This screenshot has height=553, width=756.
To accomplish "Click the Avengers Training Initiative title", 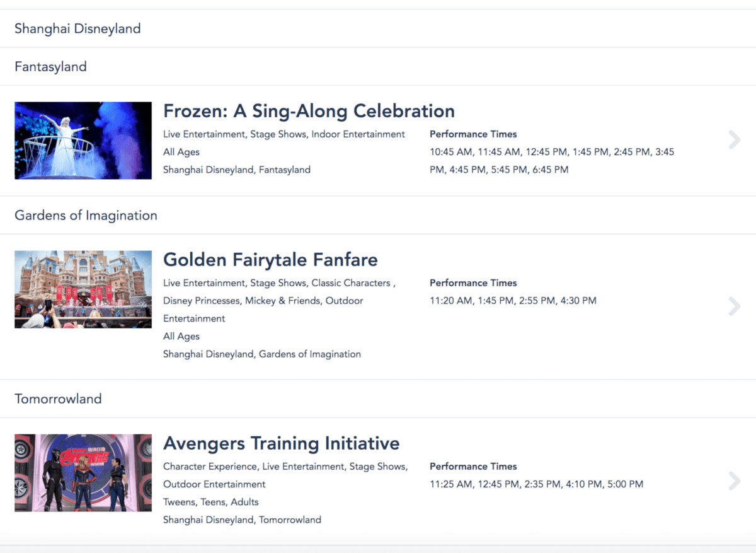I will tap(281, 443).
